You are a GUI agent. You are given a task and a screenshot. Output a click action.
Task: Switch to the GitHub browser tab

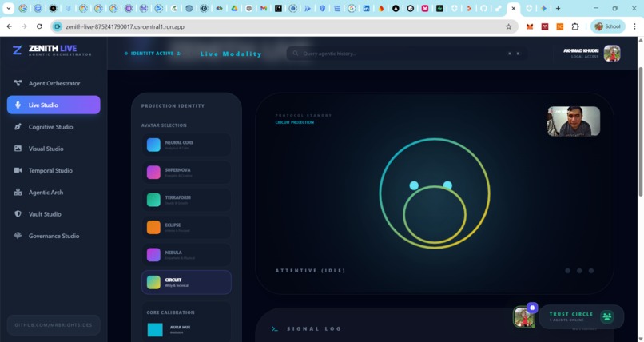pyautogui.click(x=483, y=8)
